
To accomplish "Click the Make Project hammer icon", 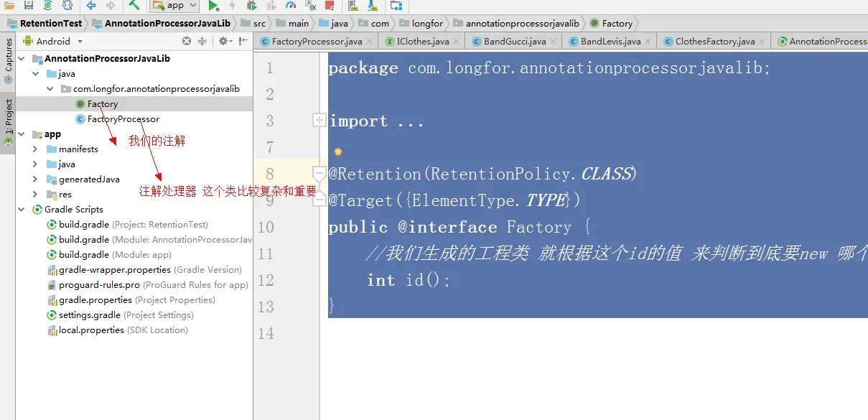I will (134, 6).
